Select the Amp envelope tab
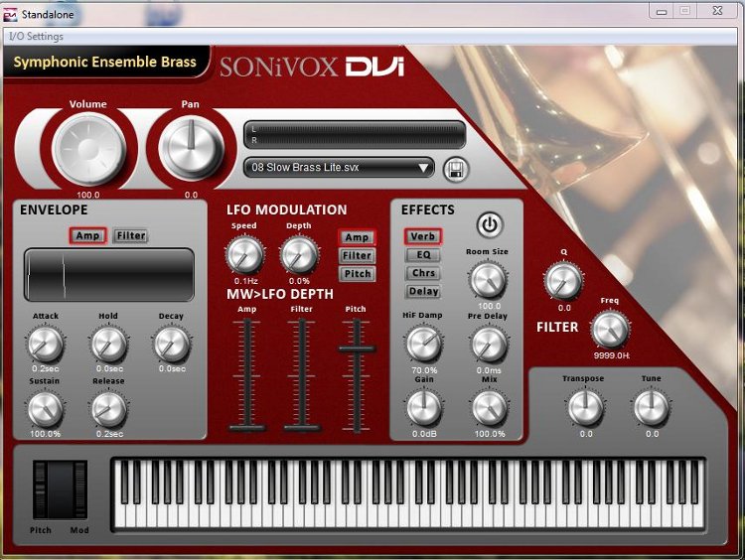745x560 pixels. pyautogui.click(x=87, y=235)
